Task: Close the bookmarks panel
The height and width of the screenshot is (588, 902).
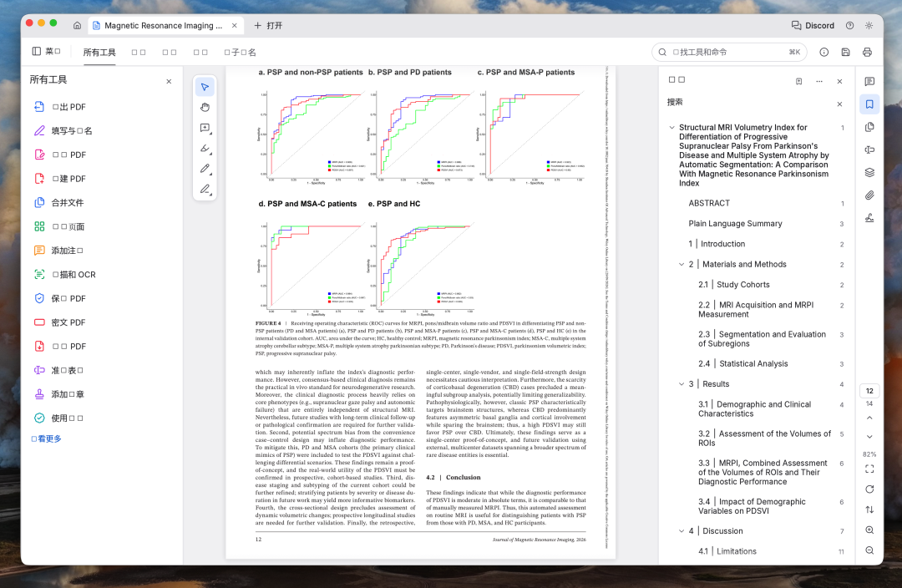Action: click(x=839, y=81)
